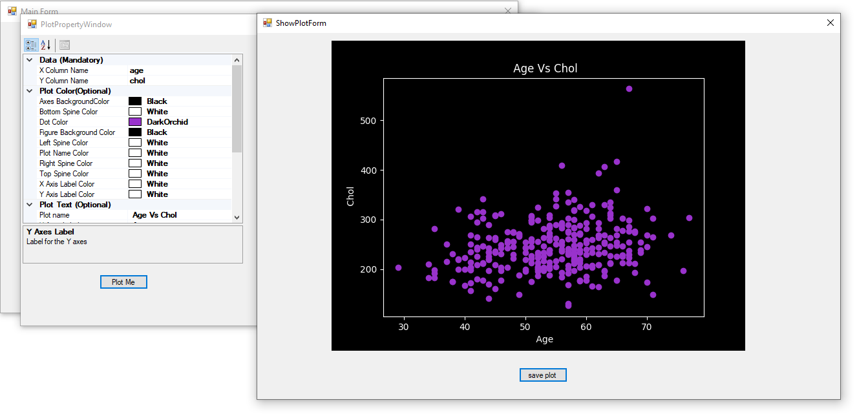Open the Property Pages toolbar icon

pyautogui.click(x=65, y=45)
